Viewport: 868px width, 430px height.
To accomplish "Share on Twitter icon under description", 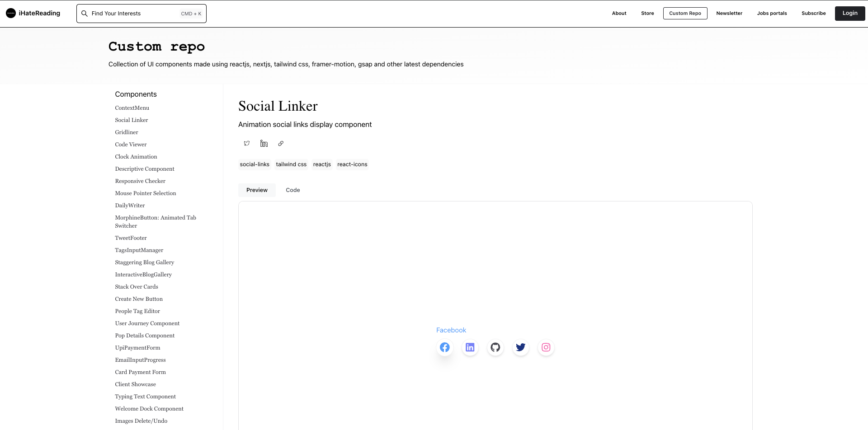I will tap(247, 144).
